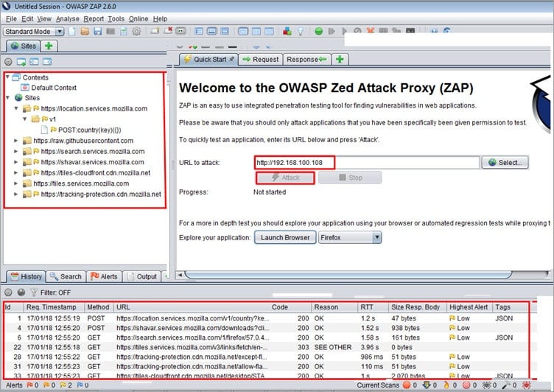This screenshot has width=554, height=392.
Task: Open the Analyse menu
Action: 68,18
